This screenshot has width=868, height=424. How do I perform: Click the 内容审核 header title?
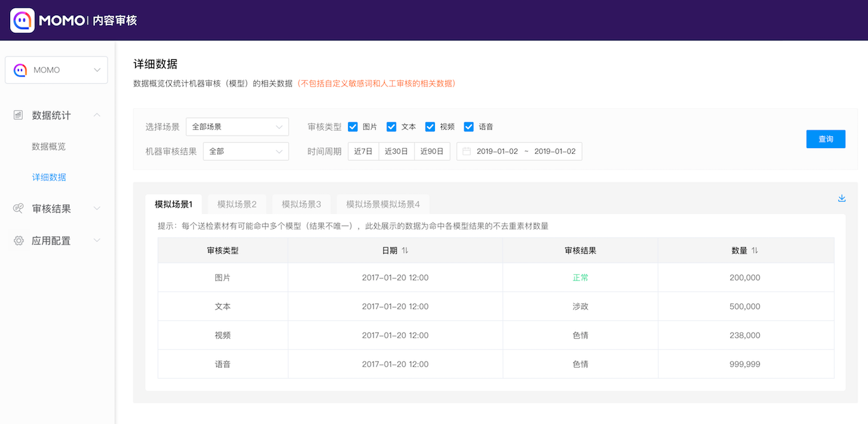point(115,20)
